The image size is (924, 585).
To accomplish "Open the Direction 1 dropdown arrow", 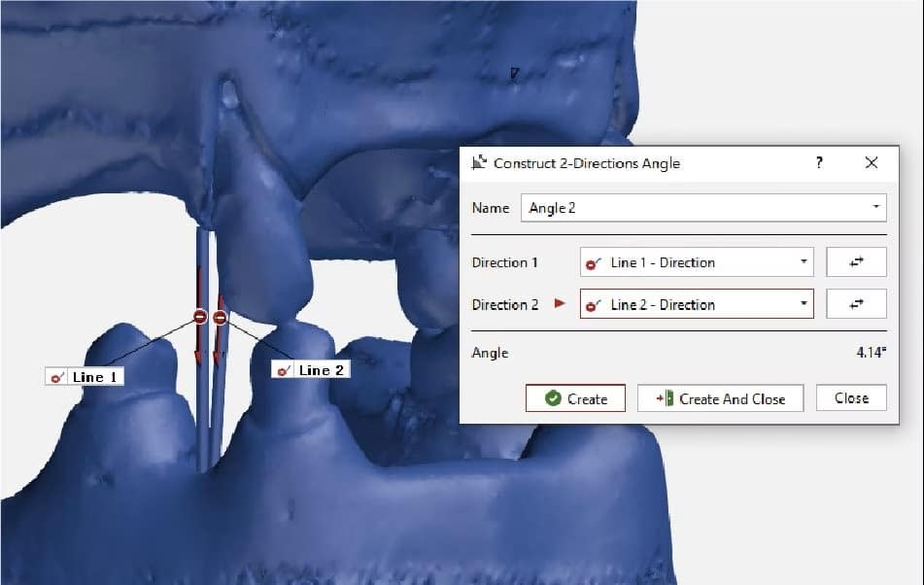I will click(804, 262).
